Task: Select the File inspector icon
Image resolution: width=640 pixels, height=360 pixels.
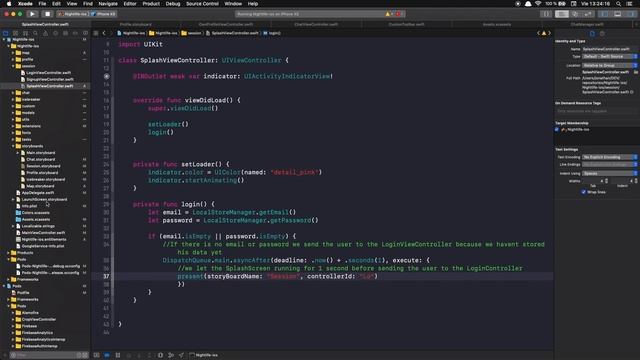Action: coord(592,33)
